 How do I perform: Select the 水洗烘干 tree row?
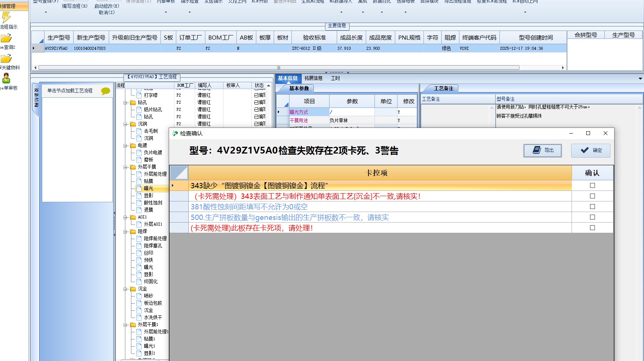[153, 318]
